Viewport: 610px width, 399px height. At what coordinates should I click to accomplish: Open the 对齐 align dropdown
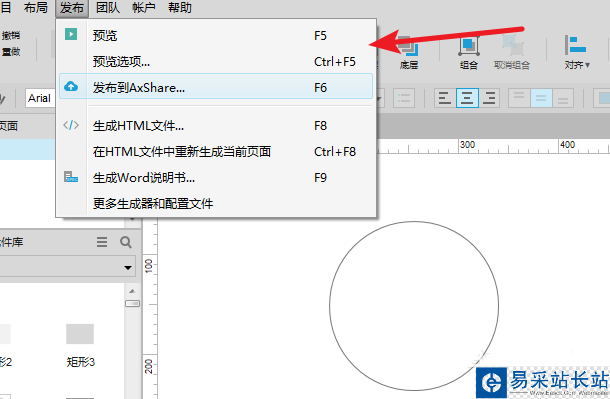click(577, 52)
